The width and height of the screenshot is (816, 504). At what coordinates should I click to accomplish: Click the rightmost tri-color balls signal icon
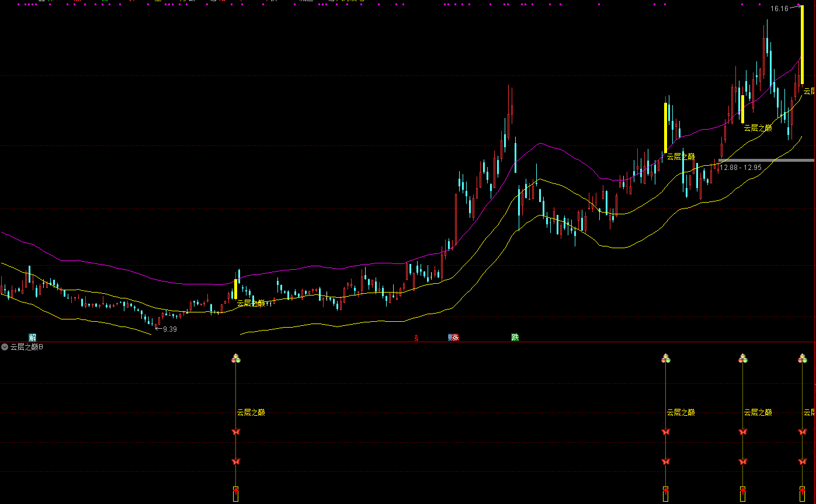pyautogui.click(x=803, y=359)
